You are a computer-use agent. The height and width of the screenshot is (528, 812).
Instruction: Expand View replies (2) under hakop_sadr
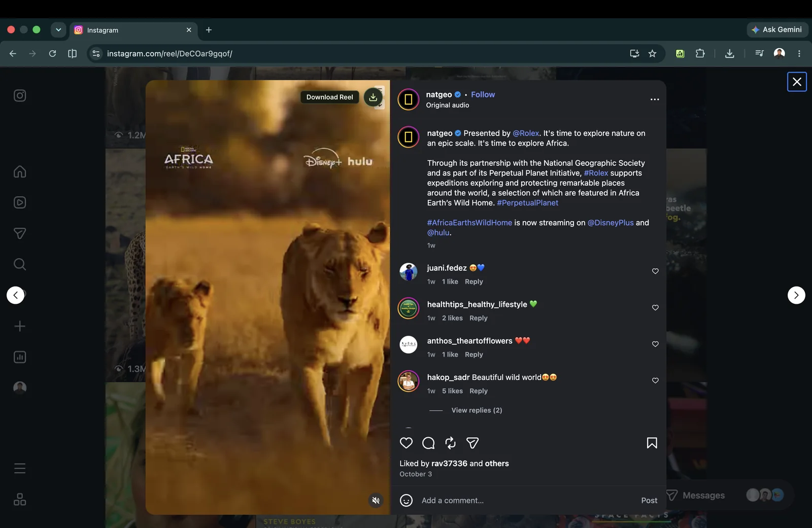[x=477, y=410]
